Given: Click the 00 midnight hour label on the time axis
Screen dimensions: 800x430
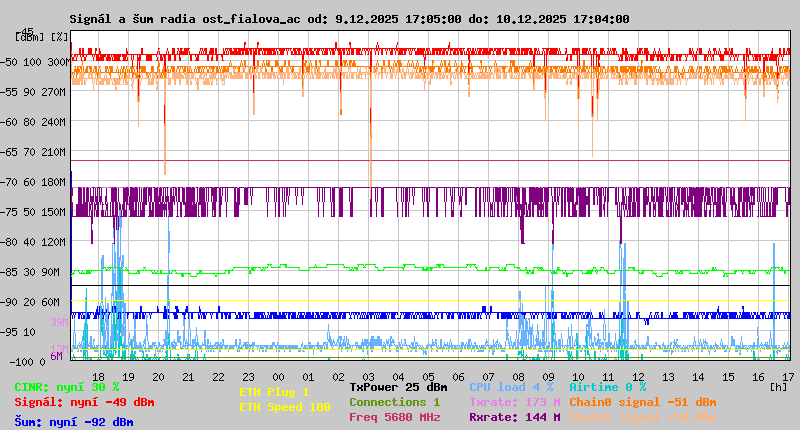Looking at the screenshot, I should coord(250,375).
